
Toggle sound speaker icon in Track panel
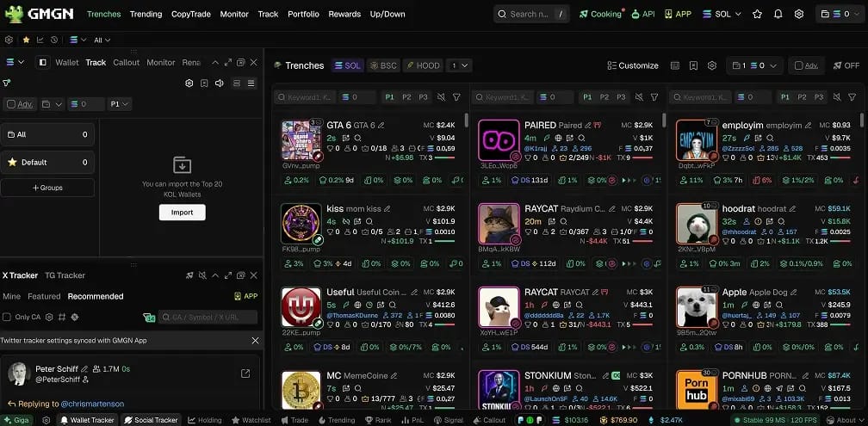(220, 83)
